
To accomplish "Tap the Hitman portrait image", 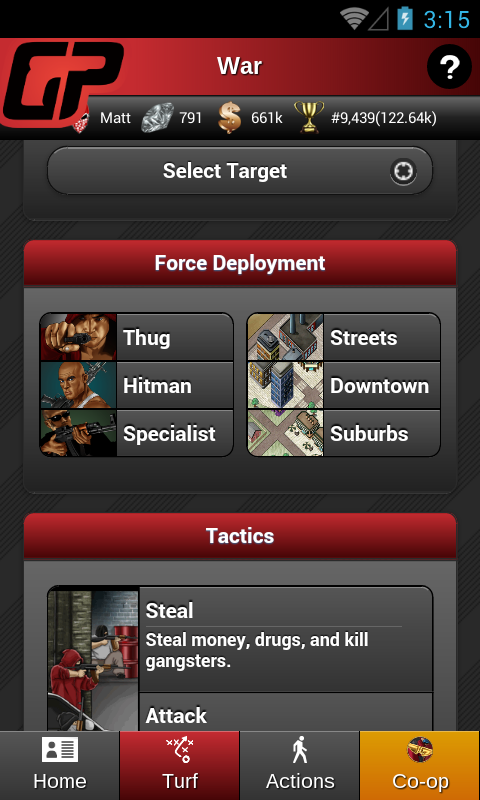I will [79, 385].
